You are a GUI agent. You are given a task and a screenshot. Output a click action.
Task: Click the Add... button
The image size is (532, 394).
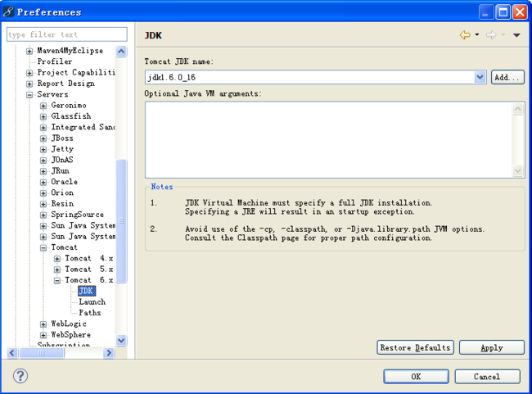[507, 77]
